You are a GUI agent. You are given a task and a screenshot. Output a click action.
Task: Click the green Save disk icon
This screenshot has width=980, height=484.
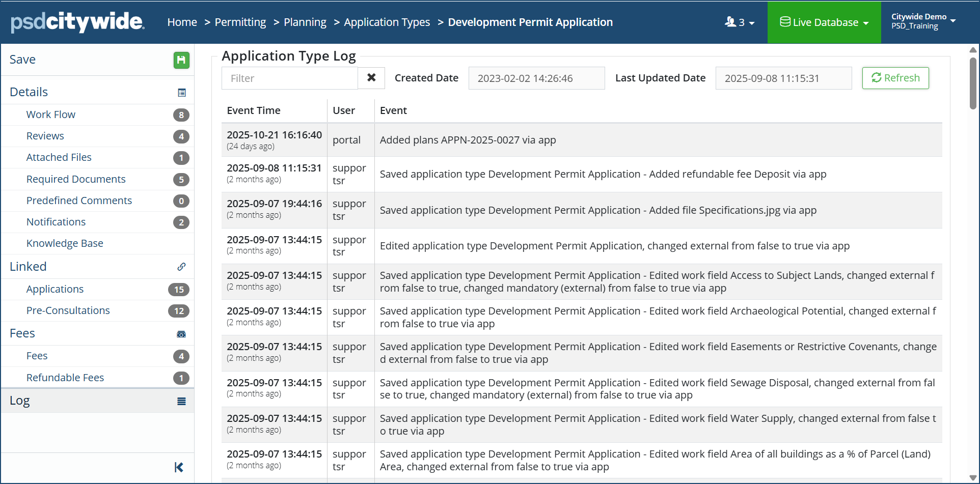(x=181, y=60)
